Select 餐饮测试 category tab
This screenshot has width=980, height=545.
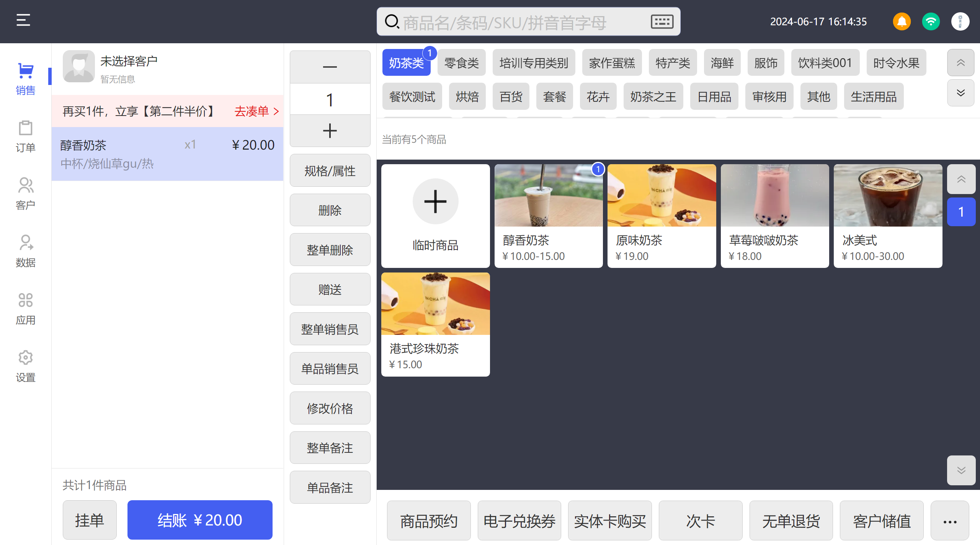(412, 96)
